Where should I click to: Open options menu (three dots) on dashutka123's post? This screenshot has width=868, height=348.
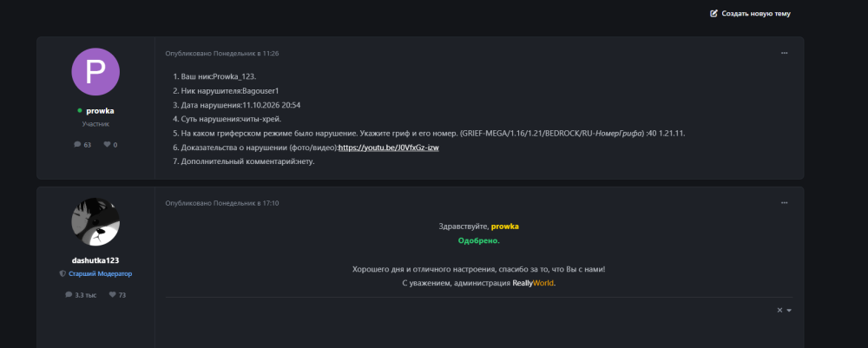pos(784,203)
